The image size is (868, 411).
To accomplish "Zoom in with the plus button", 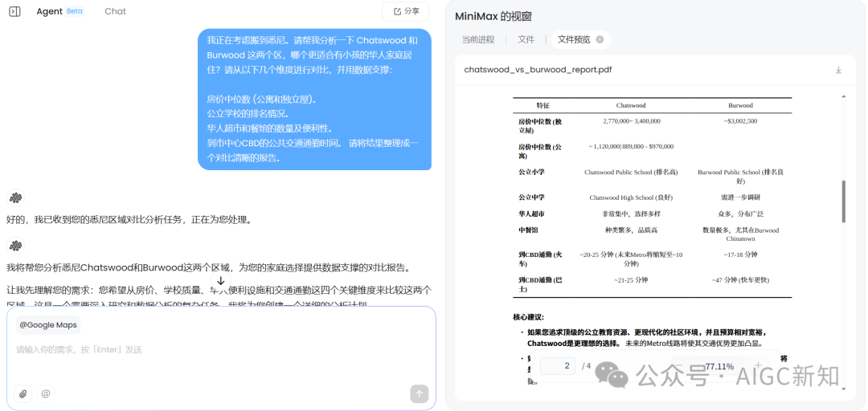I will (x=759, y=365).
